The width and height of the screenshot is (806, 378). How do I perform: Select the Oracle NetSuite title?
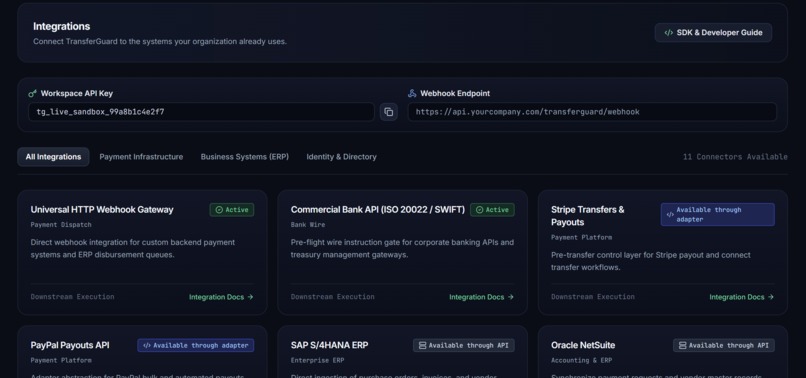pyautogui.click(x=583, y=345)
